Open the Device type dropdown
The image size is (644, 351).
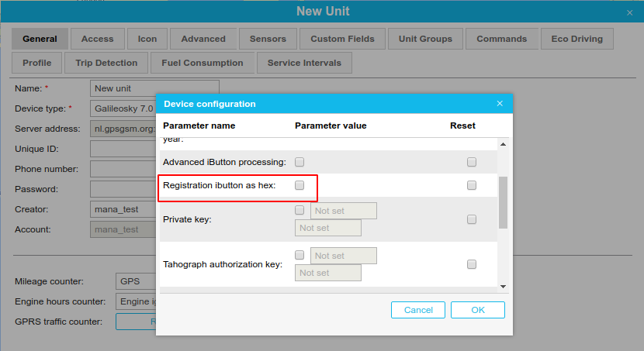(124, 108)
